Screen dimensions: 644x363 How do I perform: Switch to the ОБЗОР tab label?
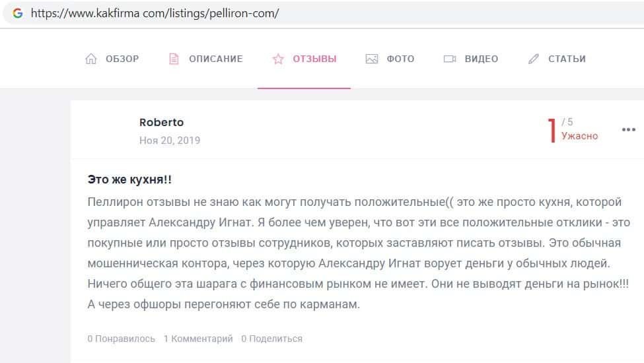122,59
